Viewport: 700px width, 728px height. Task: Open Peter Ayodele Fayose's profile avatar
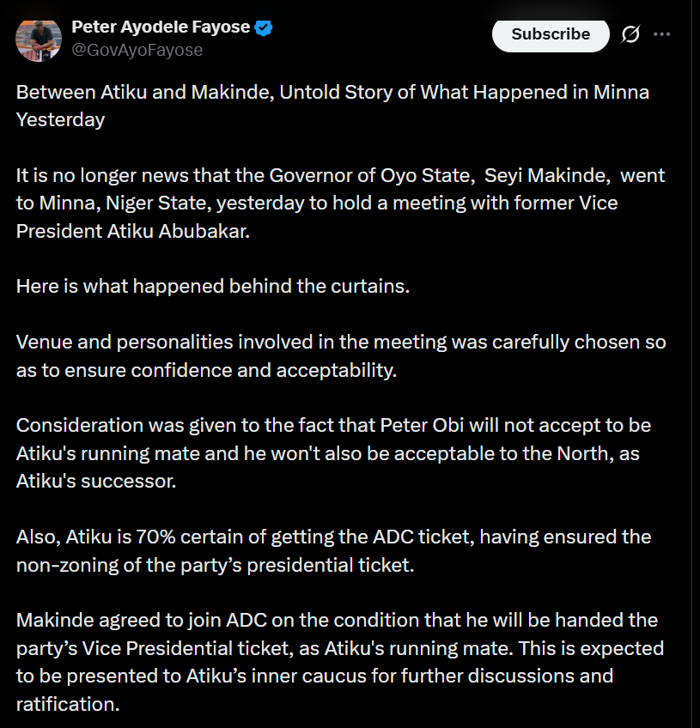(38, 38)
